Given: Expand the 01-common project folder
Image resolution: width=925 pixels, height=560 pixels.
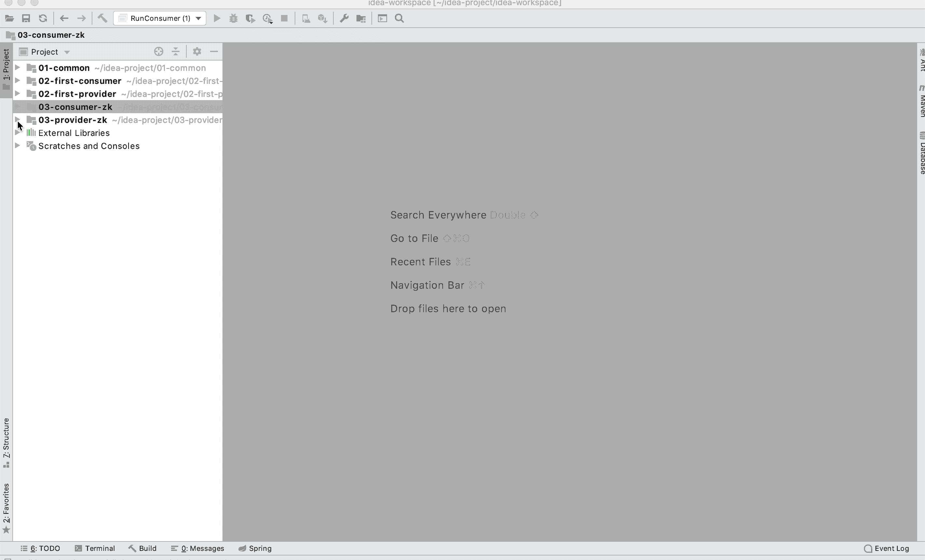Looking at the screenshot, I should pyautogui.click(x=17, y=67).
